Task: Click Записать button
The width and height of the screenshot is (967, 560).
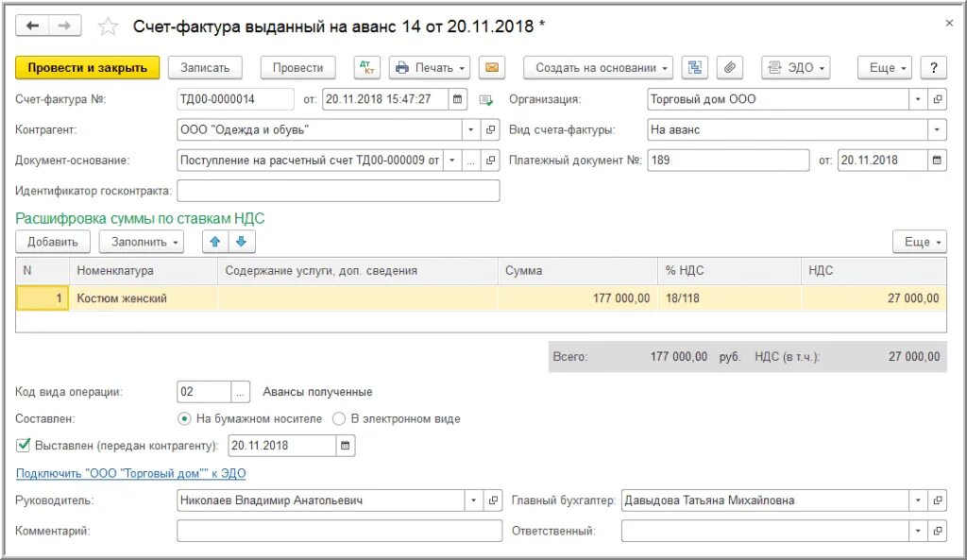Action: click(205, 68)
